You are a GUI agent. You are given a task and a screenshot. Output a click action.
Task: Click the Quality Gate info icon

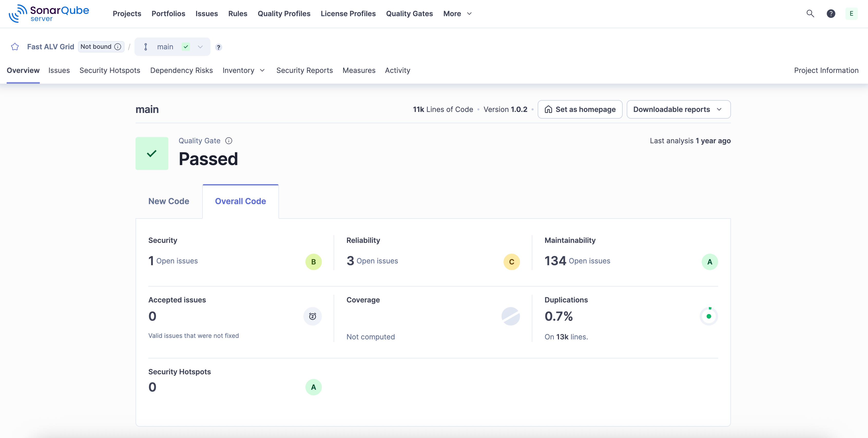pyautogui.click(x=229, y=141)
